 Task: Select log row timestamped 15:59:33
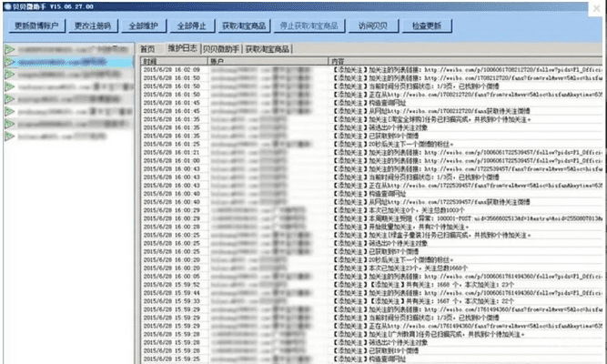coord(371,301)
